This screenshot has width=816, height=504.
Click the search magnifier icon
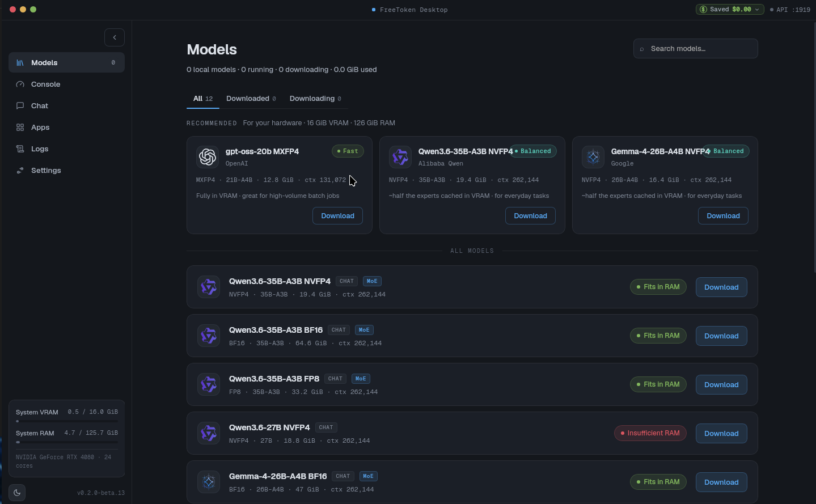point(642,49)
